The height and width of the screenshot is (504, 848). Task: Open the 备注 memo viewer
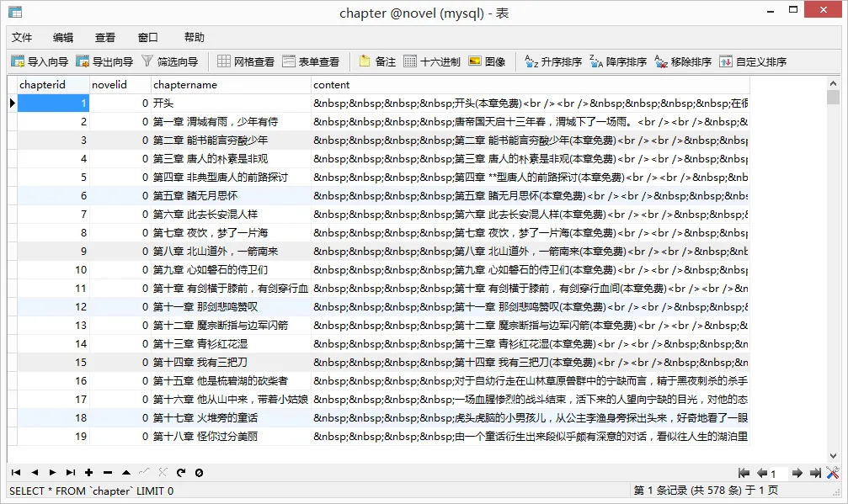pyautogui.click(x=377, y=61)
